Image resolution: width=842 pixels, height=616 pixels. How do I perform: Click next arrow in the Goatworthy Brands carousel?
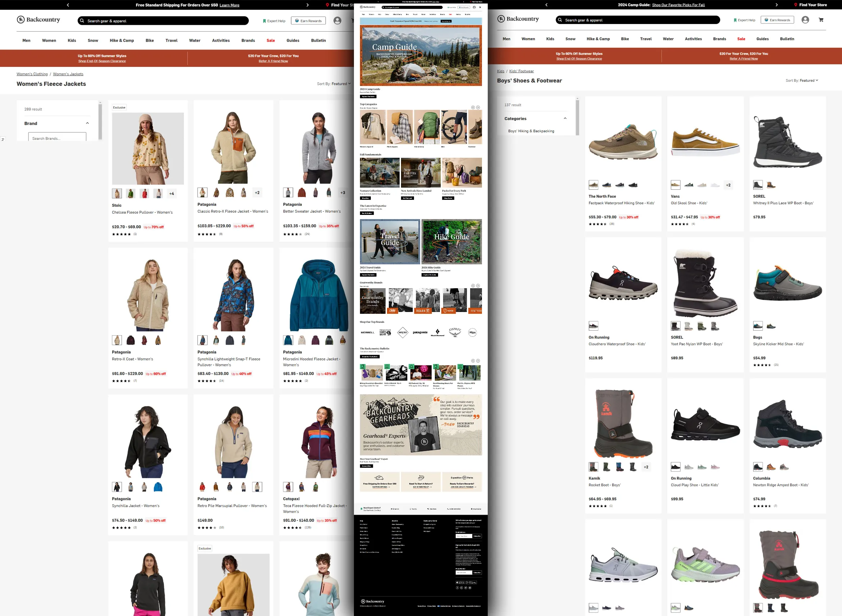click(478, 286)
